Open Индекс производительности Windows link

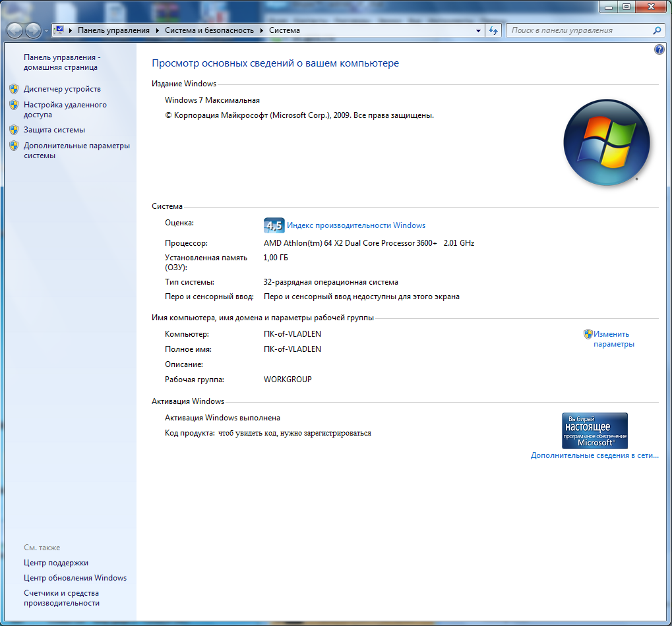pos(356,225)
